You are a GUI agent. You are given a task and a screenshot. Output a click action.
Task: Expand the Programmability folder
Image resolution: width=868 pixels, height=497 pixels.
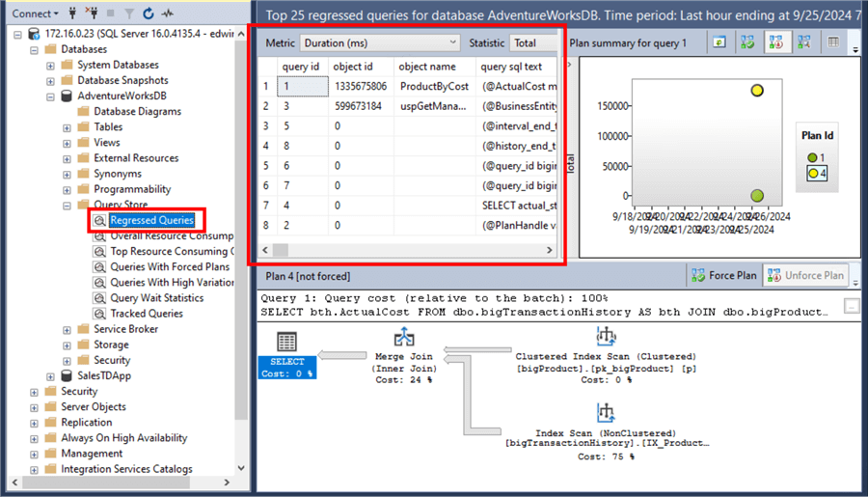pos(67,189)
